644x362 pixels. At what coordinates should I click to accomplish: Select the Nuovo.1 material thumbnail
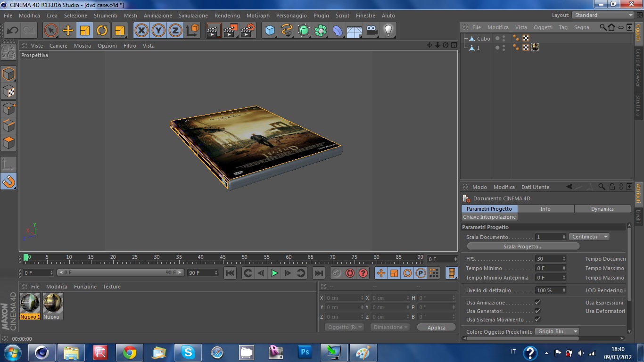(x=30, y=305)
